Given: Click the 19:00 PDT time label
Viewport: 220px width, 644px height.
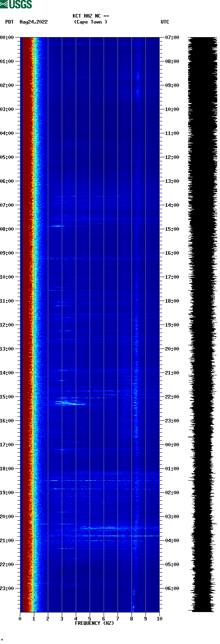Looking at the screenshot, I should (x=7, y=493).
